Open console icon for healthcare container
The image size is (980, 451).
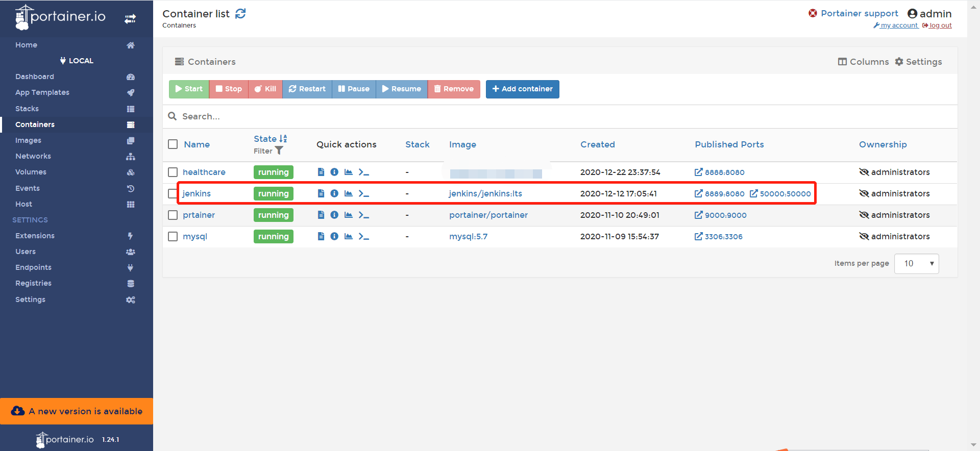[363, 172]
